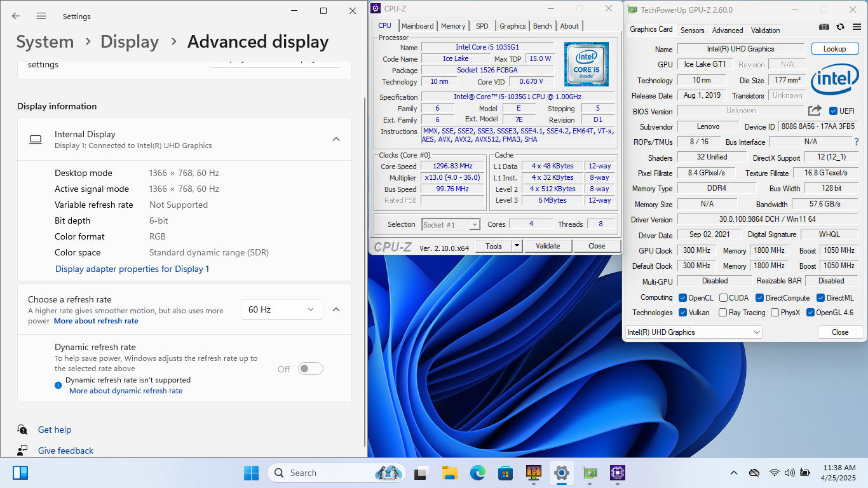Viewport: 868px width, 488px height.
Task: Toggle the OpenCL checkbox
Action: tap(682, 298)
